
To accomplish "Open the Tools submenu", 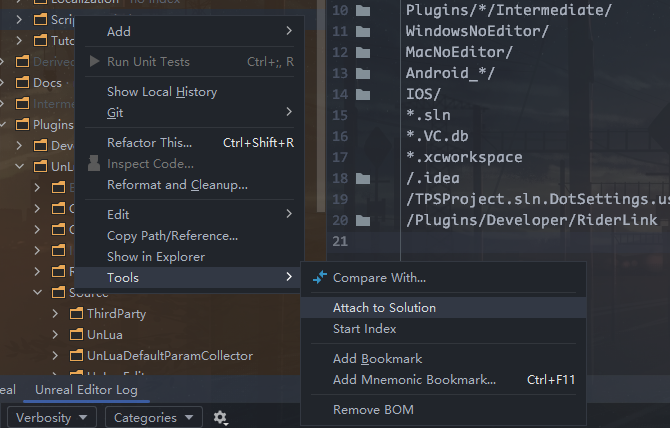I will tap(189, 278).
